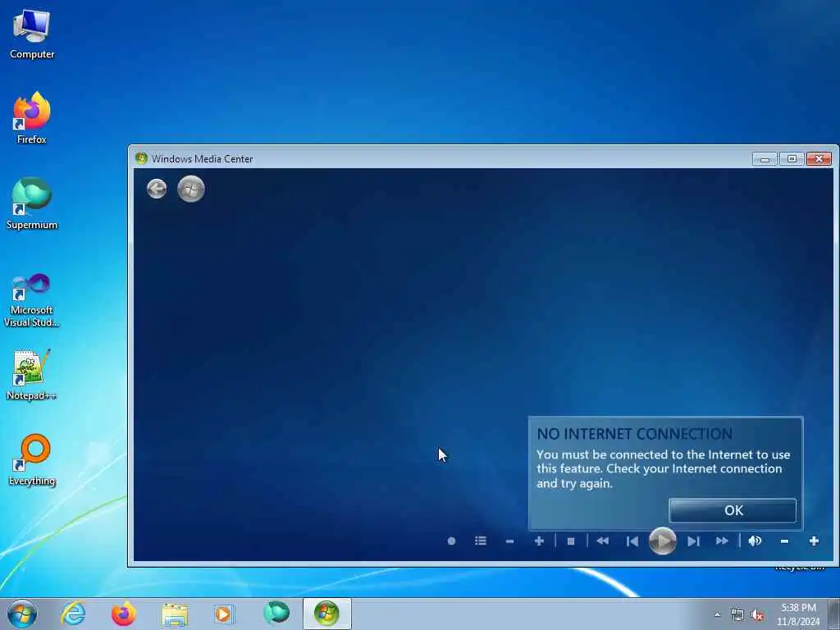
Task: Open Supermium from the taskbar
Action: tap(276, 614)
